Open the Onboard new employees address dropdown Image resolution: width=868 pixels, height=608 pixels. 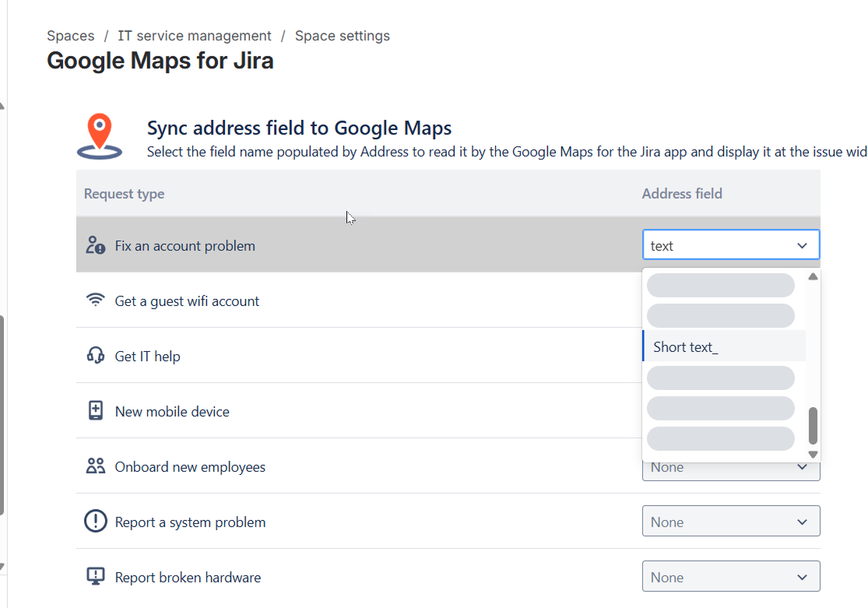pos(730,468)
